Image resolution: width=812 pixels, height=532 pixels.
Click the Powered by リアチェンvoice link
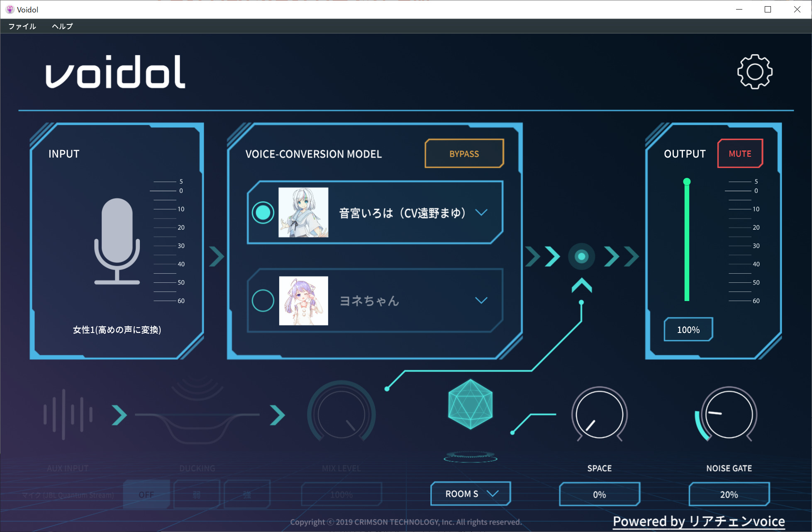click(x=699, y=521)
